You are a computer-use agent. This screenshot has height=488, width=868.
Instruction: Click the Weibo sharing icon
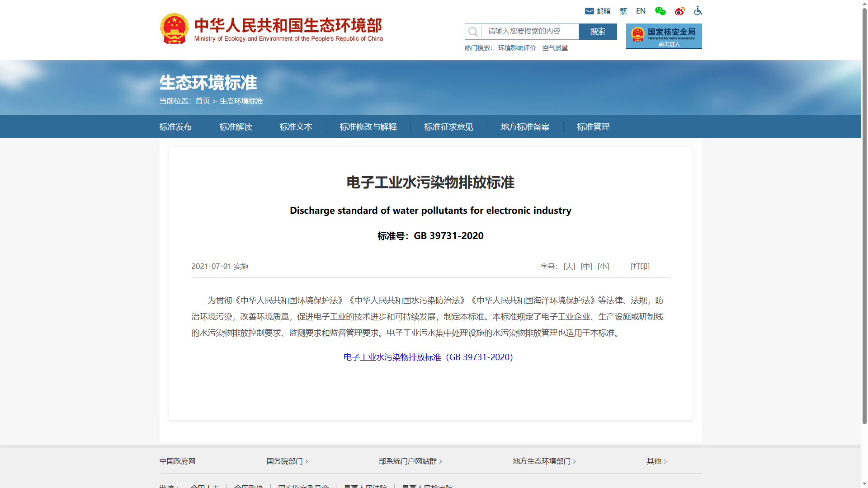[679, 11]
